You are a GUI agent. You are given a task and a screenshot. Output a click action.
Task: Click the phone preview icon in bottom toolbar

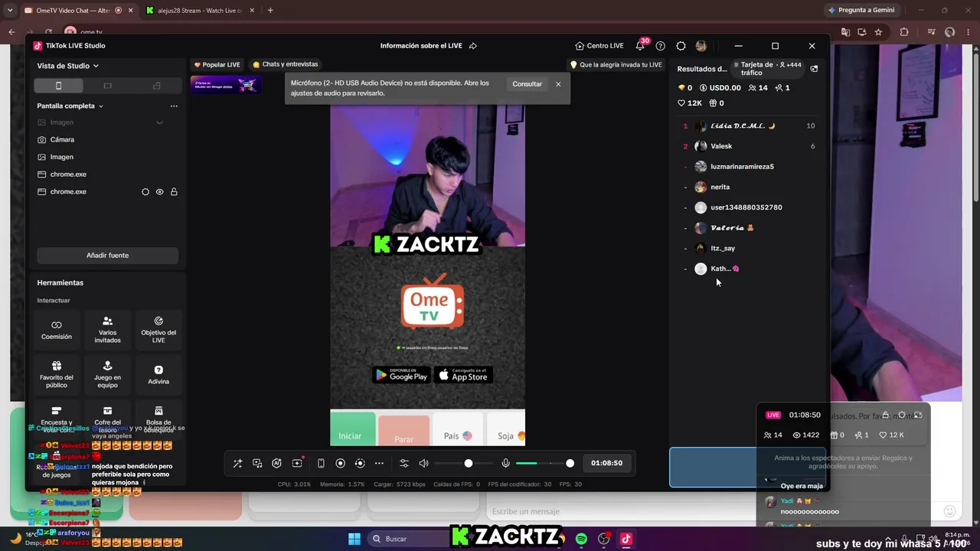click(x=321, y=463)
